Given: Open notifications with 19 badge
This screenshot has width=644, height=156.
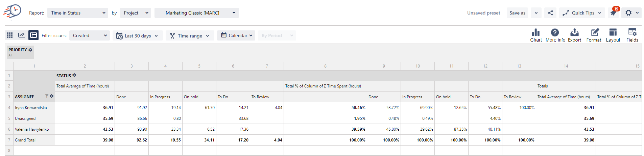Looking at the screenshot, I should (613, 13).
